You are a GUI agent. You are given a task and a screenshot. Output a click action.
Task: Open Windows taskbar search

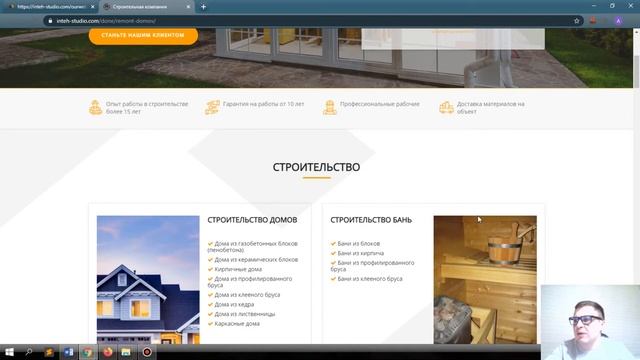coord(29,352)
